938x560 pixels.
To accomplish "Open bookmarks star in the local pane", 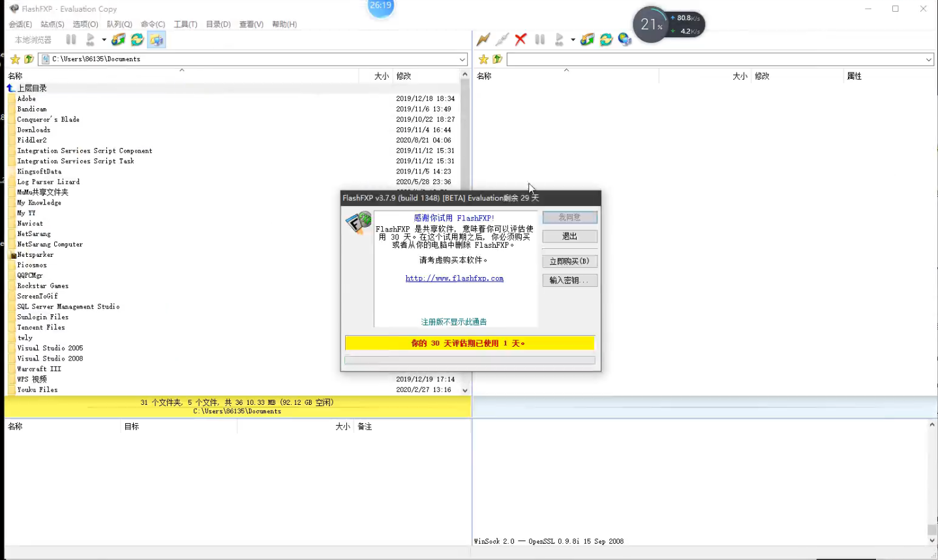I will [15, 59].
